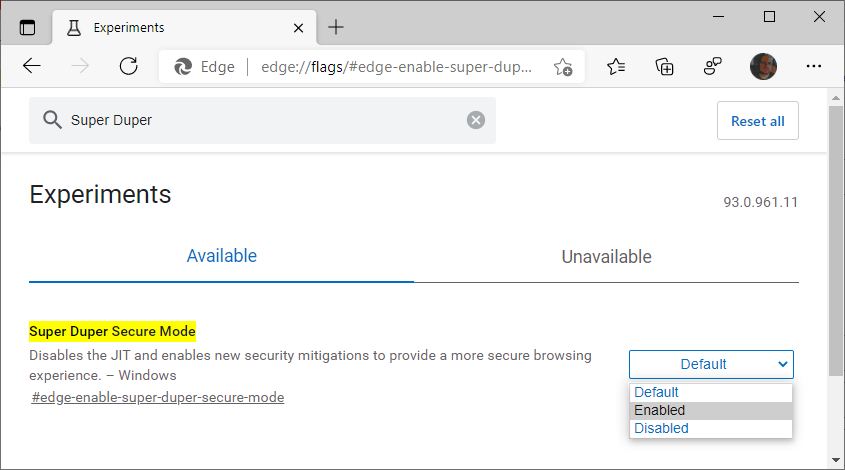Open Settings and more menu
The image size is (845, 470).
[x=813, y=67]
